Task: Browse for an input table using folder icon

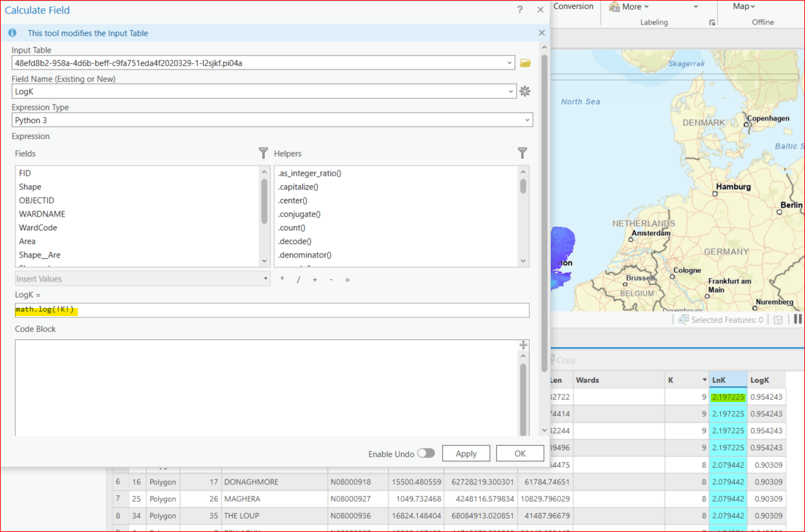Action: [x=524, y=62]
